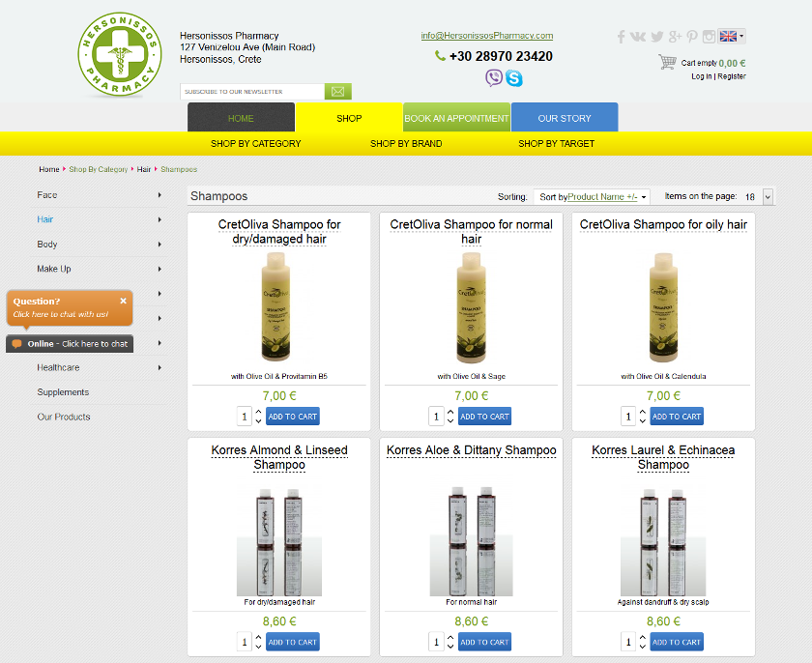This screenshot has height=663, width=812.
Task: Close the orange Question chat bubble
Action: pyautogui.click(x=124, y=301)
